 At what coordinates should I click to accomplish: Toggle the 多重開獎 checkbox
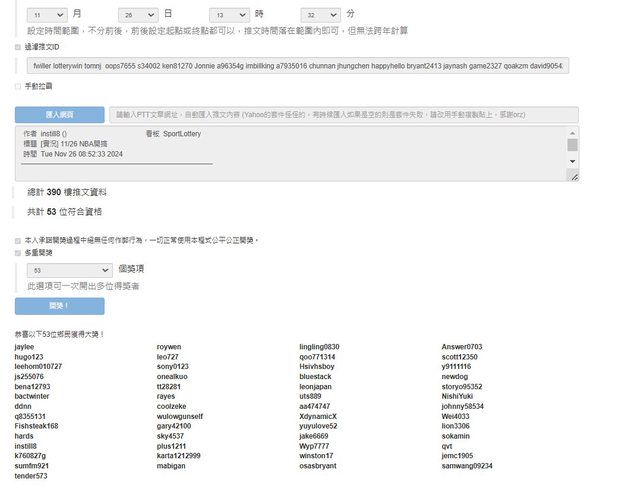click(x=18, y=253)
